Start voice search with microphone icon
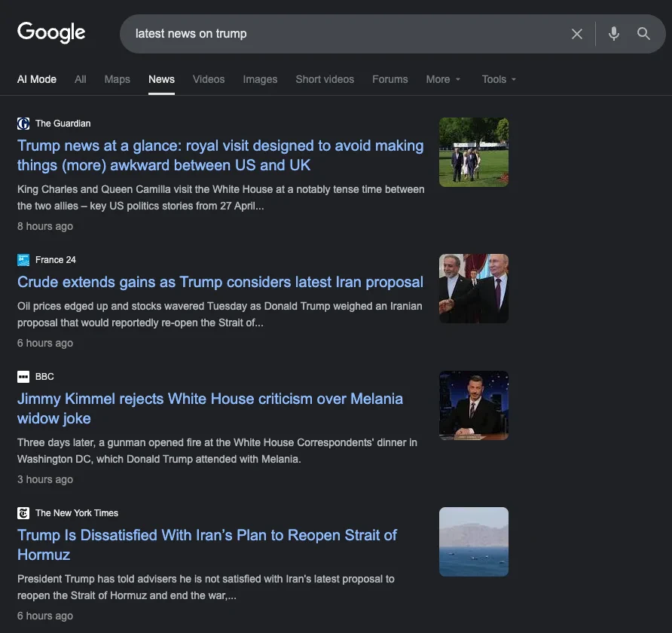 tap(614, 34)
